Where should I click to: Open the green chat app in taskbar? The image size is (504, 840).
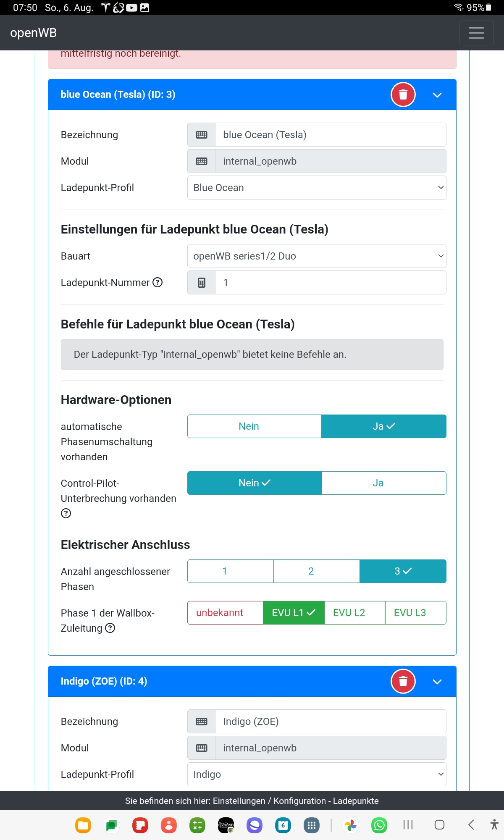pos(112,825)
